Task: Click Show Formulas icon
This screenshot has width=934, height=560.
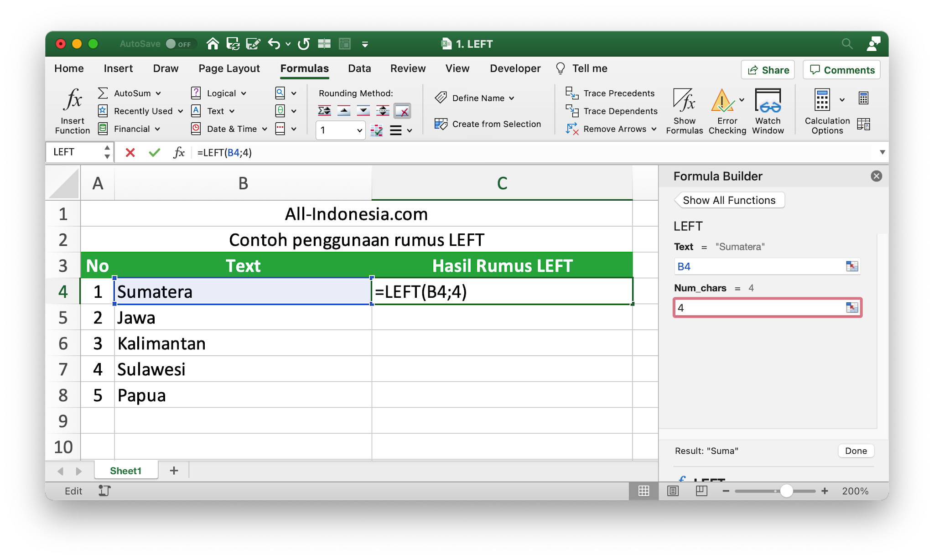Action: click(684, 101)
